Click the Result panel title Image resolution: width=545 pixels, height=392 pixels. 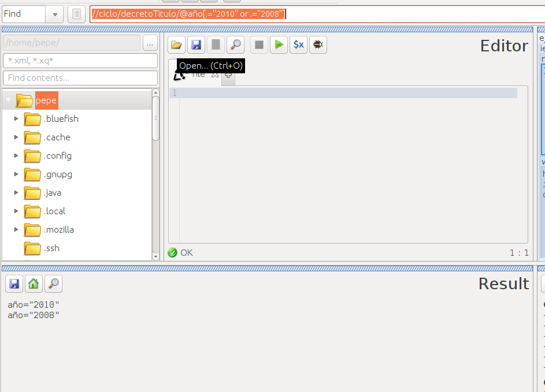coord(504,283)
